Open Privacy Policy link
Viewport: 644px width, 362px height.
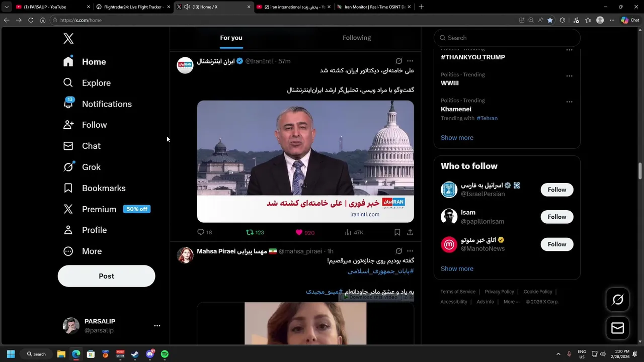coord(499,292)
